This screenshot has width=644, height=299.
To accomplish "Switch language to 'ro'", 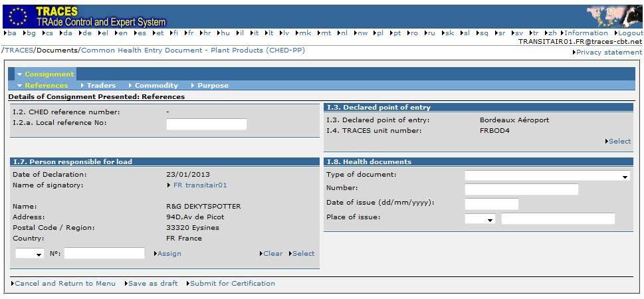I will 412,33.
